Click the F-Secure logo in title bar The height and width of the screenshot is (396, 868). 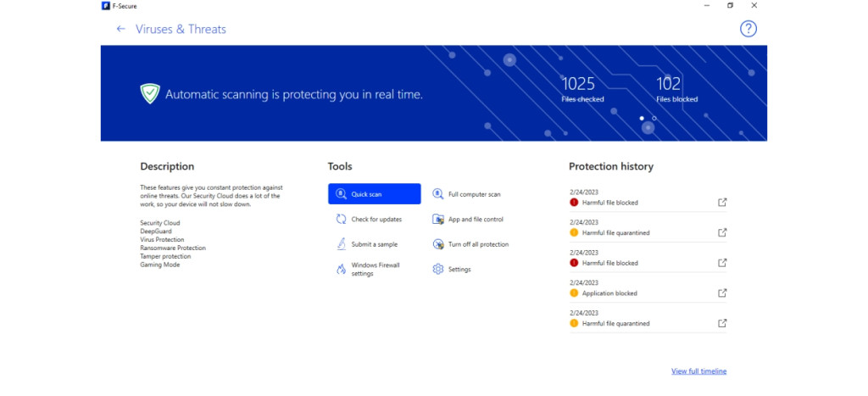click(104, 6)
